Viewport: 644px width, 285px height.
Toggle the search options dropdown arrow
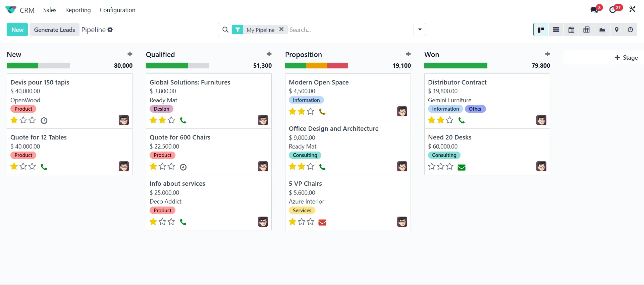point(420,30)
